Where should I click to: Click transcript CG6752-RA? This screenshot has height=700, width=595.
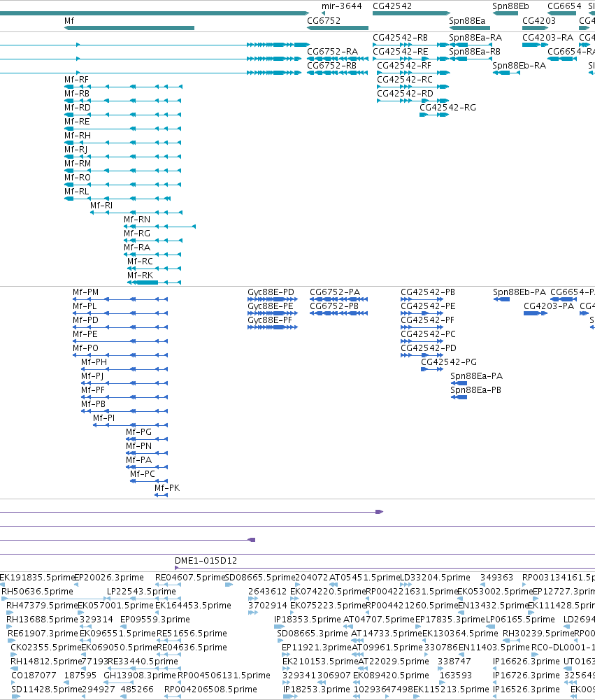click(338, 59)
